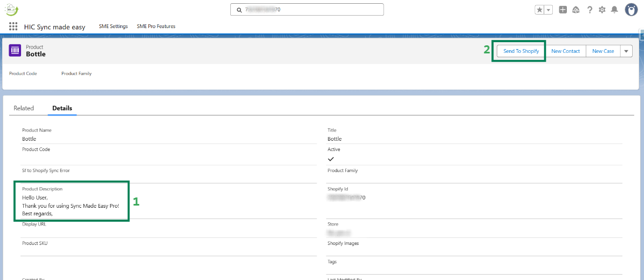Open Trailhead guidance icon
This screenshot has width=644, height=280.
pos(576,10)
